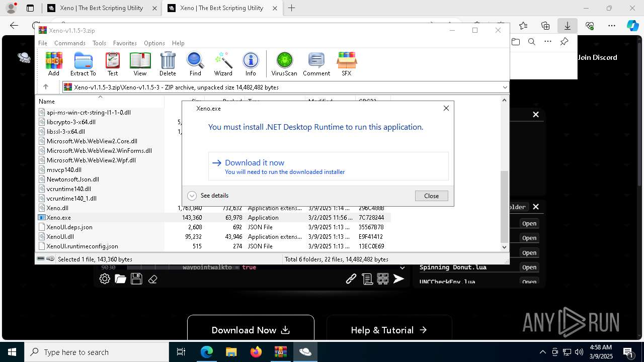Click the SFX toolbar icon
The width and height of the screenshot is (644, 362).
(347, 64)
